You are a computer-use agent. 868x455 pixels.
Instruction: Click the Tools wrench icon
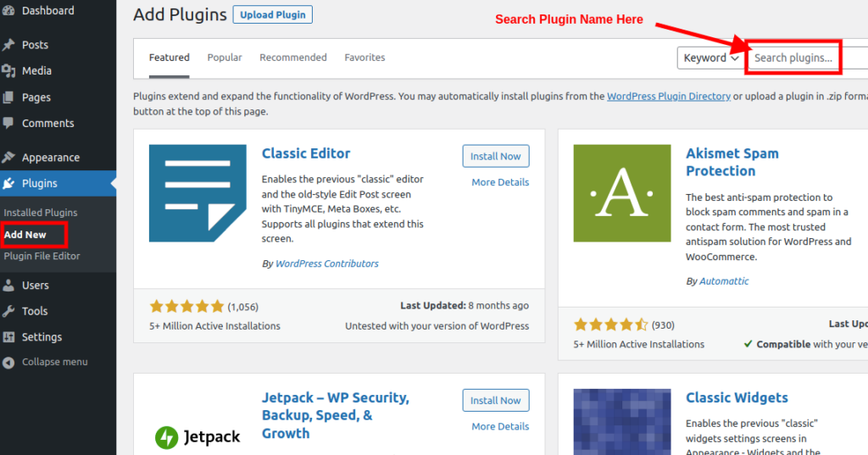[x=8, y=311]
